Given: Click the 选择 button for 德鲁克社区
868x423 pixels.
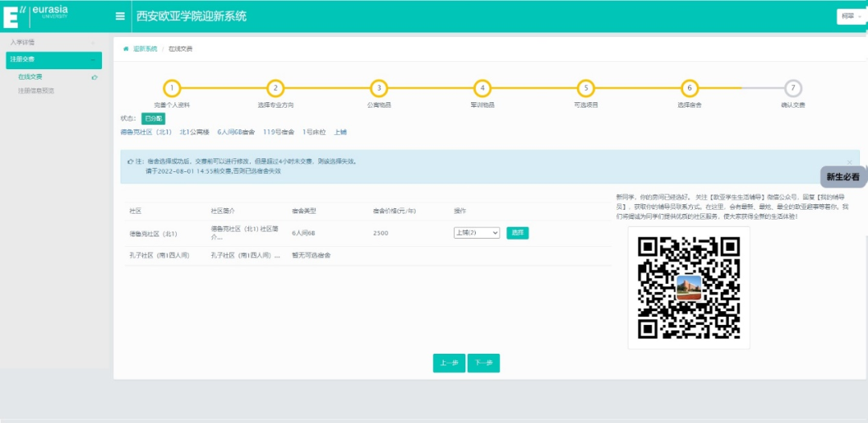Looking at the screenshot, I should (x=518, y=233).
